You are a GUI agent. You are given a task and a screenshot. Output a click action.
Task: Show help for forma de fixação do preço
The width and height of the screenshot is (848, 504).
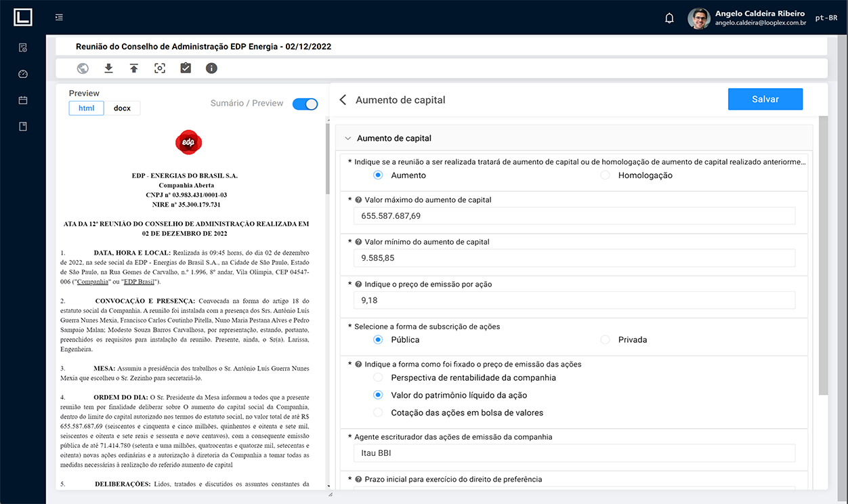(358, 364)
